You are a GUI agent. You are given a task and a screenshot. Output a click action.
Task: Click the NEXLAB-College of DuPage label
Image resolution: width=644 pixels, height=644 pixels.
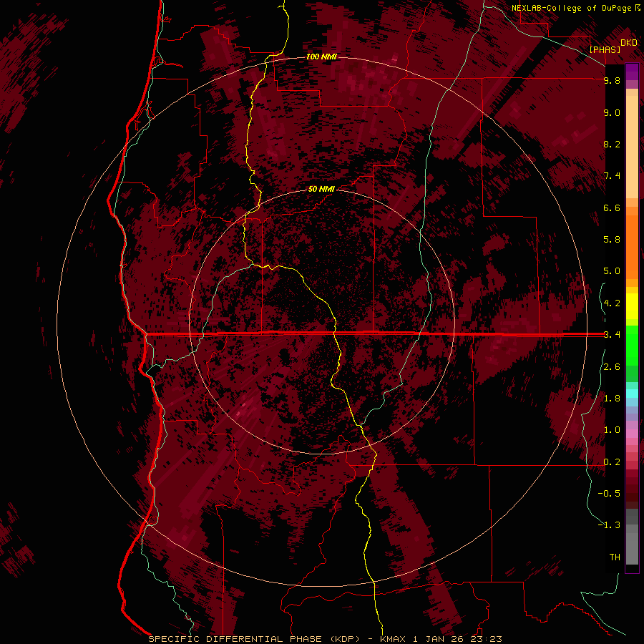click(x=572, y=8)
